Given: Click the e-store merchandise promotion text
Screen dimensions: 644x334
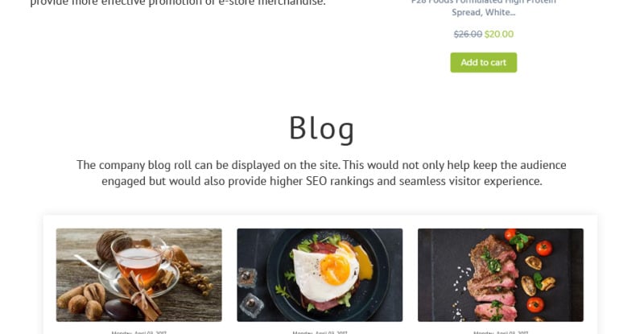Looking at the screenshot, I should [x=178, y=3].
